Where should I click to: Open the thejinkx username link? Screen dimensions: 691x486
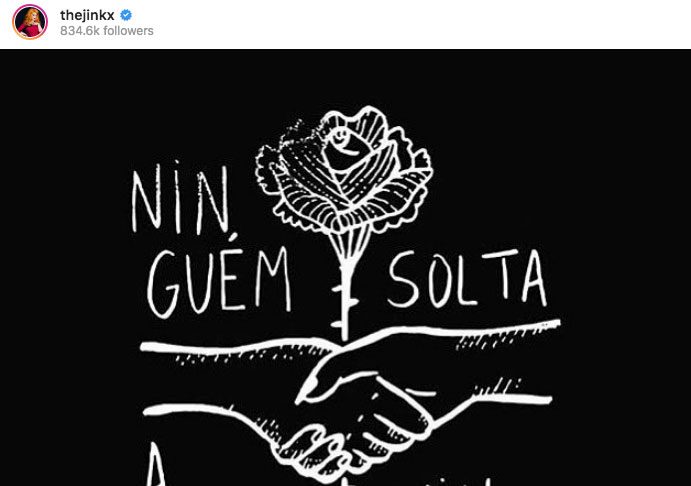click(87, 15)
